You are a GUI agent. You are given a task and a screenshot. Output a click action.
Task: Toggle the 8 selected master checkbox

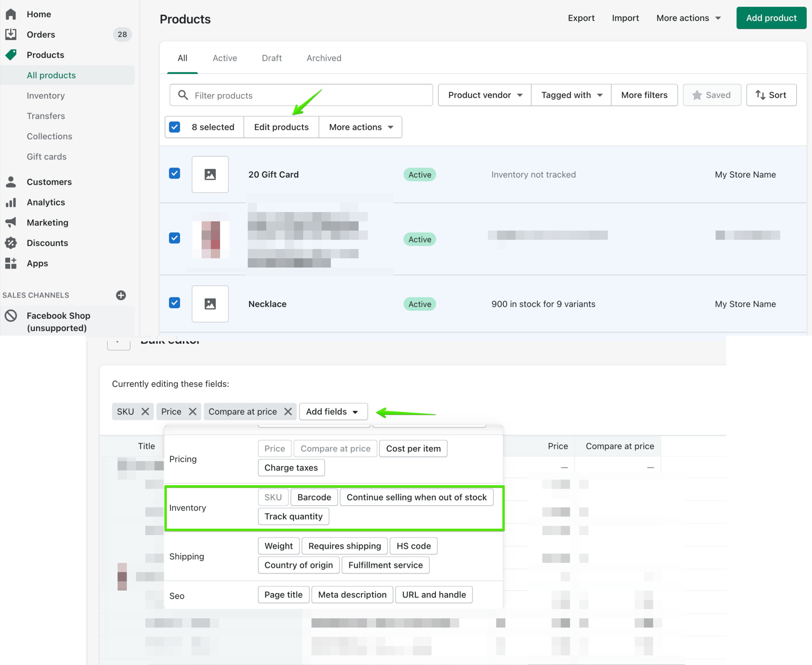click(174, 127)
